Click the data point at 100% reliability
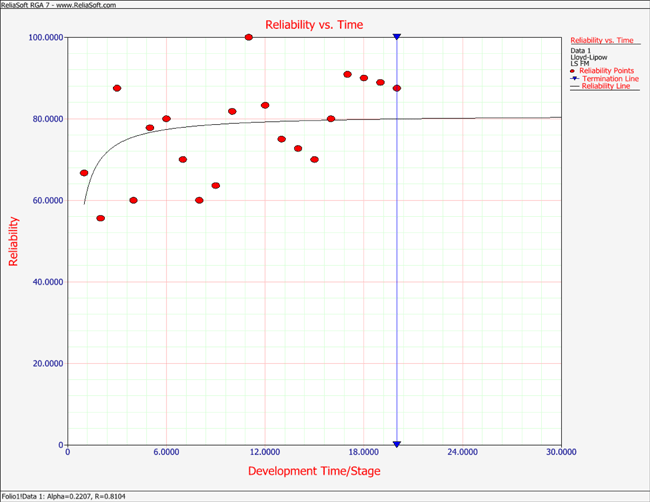Viewport: 650px width, 502px height. [x=249, y=37]
